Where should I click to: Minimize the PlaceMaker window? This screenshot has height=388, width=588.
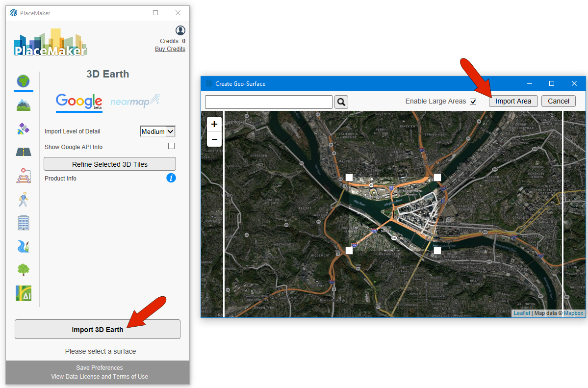(x=133, y=13)
